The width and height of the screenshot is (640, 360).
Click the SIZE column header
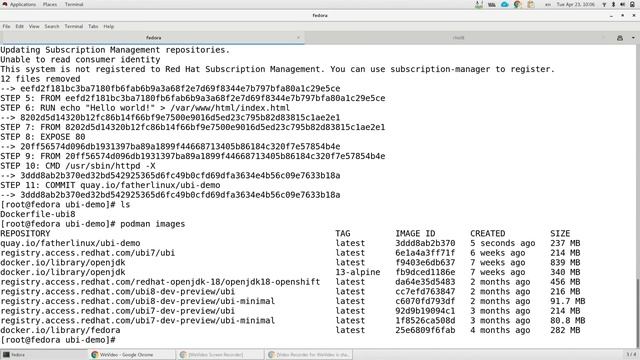(x=560, y=233)
